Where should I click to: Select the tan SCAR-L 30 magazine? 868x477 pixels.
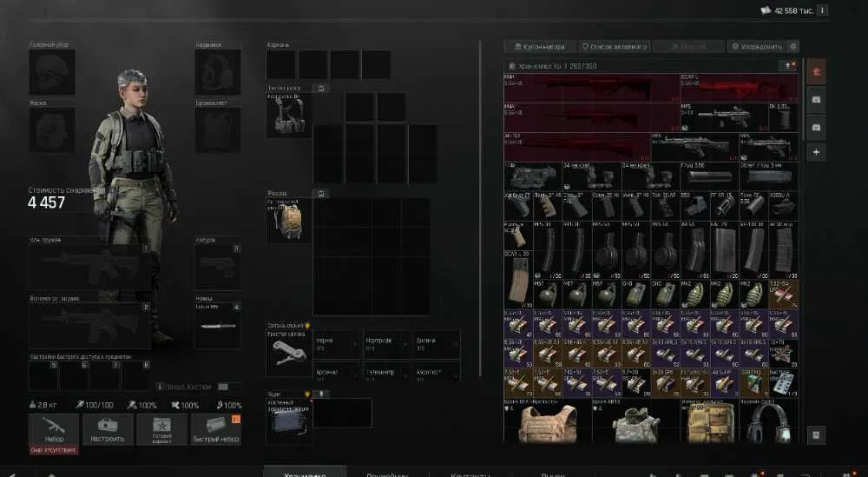(519, 279)
